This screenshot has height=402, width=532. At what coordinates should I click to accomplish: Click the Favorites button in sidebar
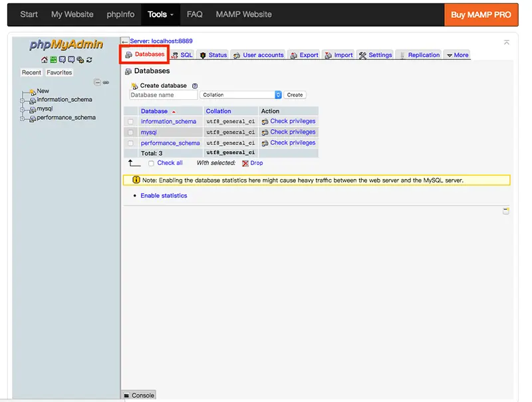coord(59,73)
